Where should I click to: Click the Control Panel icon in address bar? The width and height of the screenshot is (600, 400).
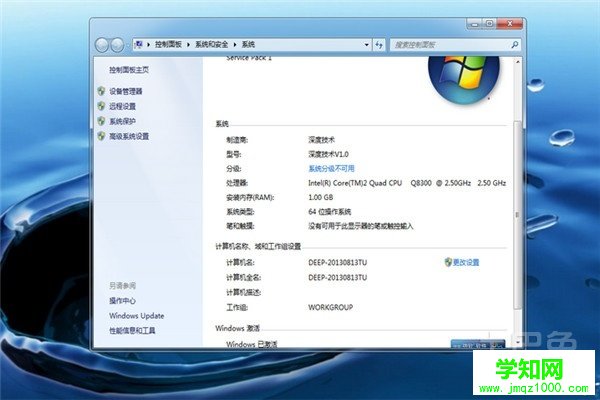coord(139,44)
